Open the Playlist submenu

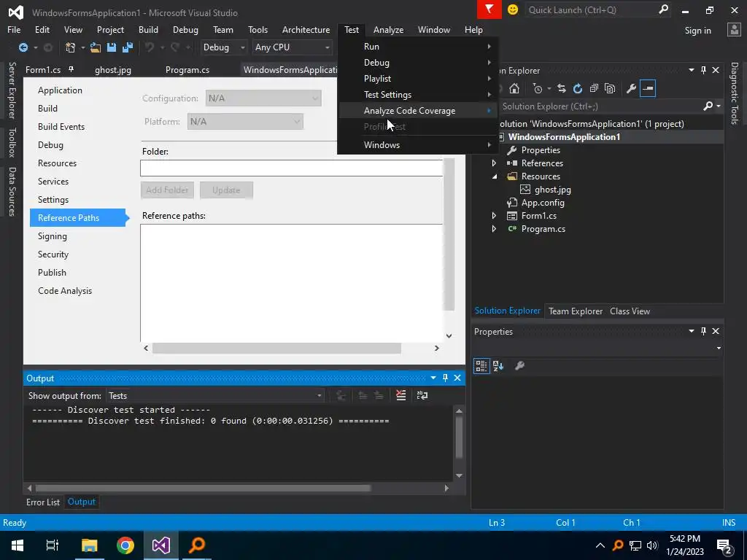(x=417, y=79)
